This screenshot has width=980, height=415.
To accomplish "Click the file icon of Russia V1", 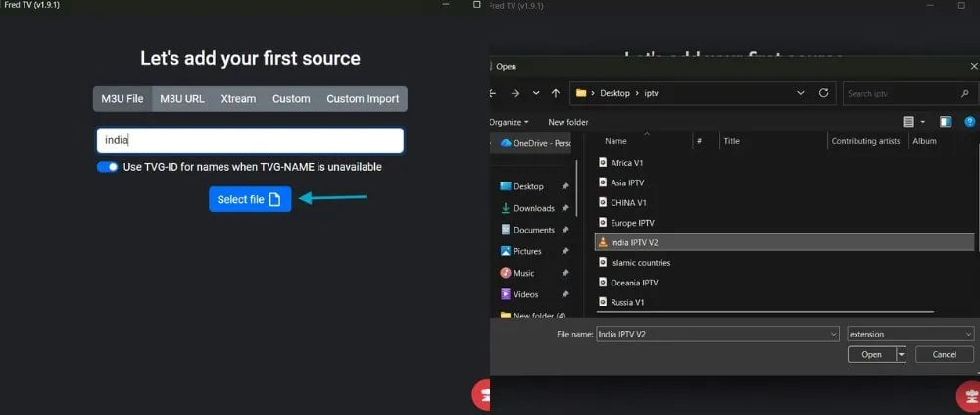I will click(603, 302).
